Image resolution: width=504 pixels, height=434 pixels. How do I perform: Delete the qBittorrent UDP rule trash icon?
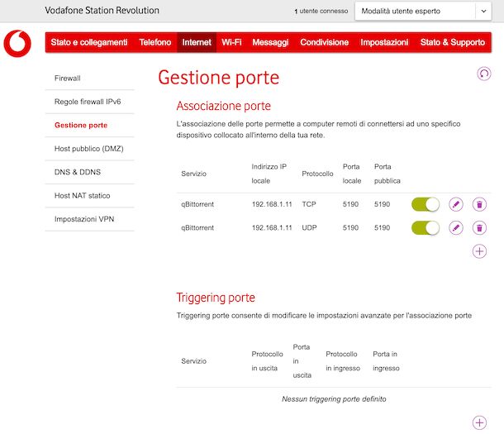pos(479,228)
